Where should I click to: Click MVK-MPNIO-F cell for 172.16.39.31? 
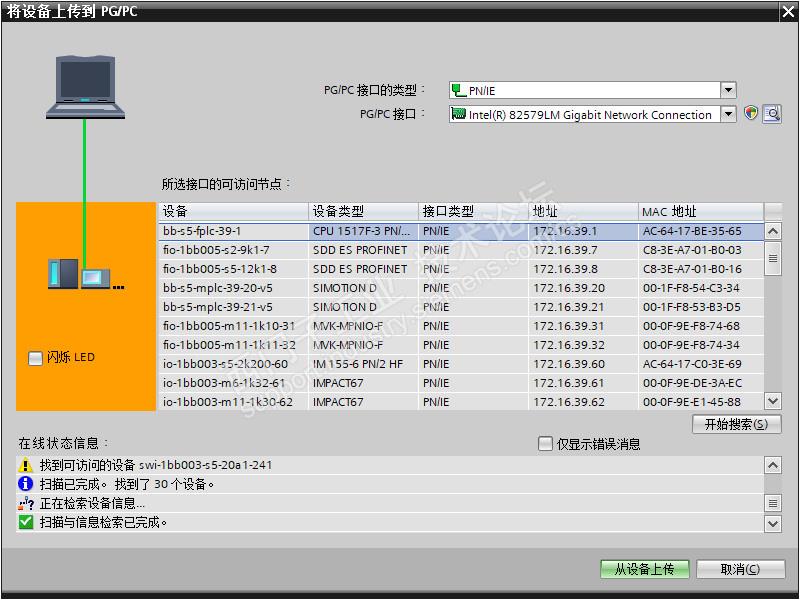click(363, 326)
